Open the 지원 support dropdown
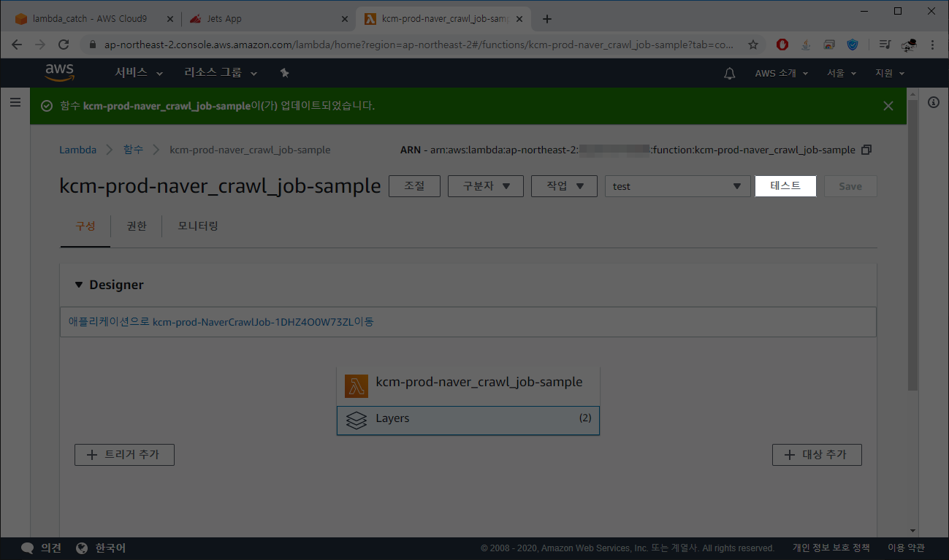 [890, 73]
